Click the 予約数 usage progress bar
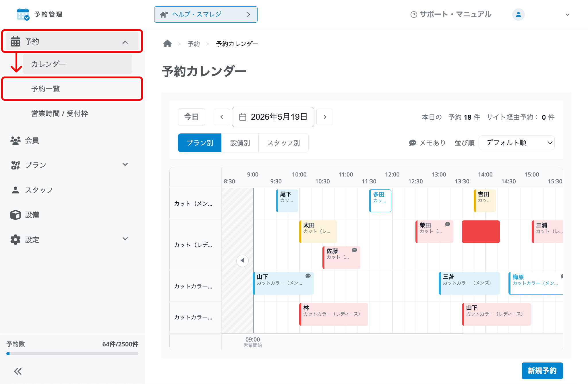 coord(72,354)
